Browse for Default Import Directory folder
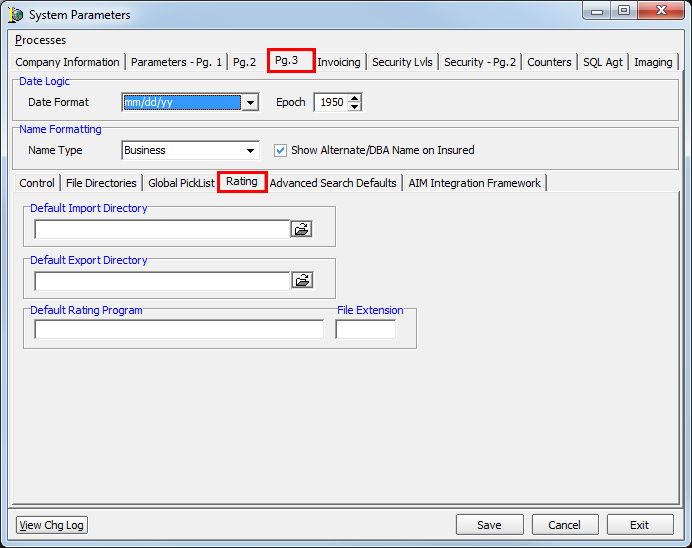 coord(302,229)
